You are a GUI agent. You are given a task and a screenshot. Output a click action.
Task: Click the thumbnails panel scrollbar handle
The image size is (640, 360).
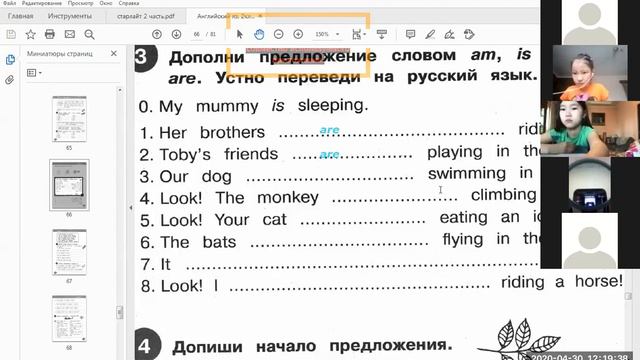(120, 312)
